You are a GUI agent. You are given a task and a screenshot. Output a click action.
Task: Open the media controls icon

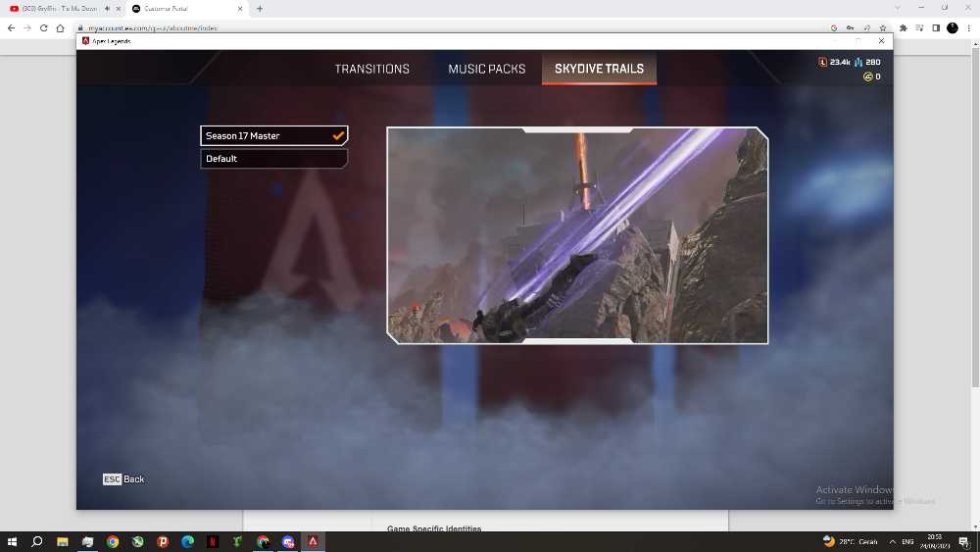(x=919, y=28)
